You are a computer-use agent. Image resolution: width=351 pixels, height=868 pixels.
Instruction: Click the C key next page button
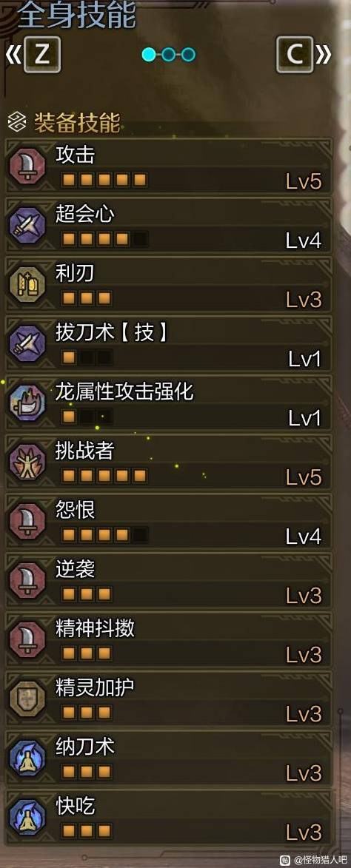pos(295,54)
